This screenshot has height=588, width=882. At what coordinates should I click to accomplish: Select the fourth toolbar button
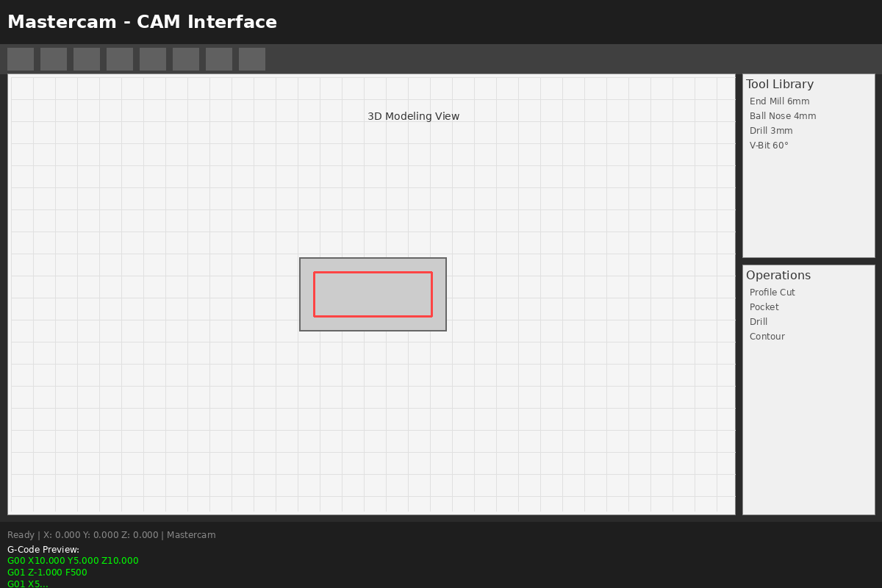click(x=120, y=59)
